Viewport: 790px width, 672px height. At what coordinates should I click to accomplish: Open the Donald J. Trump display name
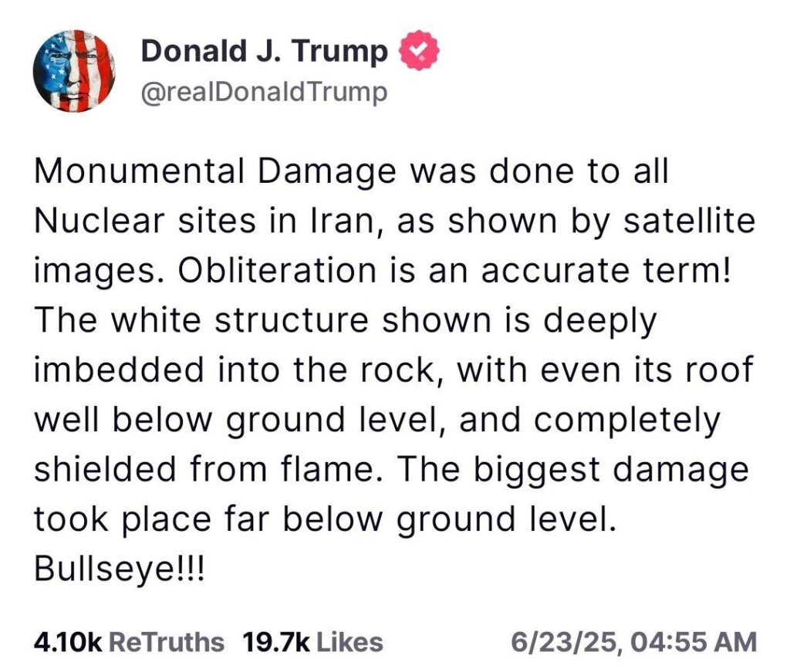265,51
